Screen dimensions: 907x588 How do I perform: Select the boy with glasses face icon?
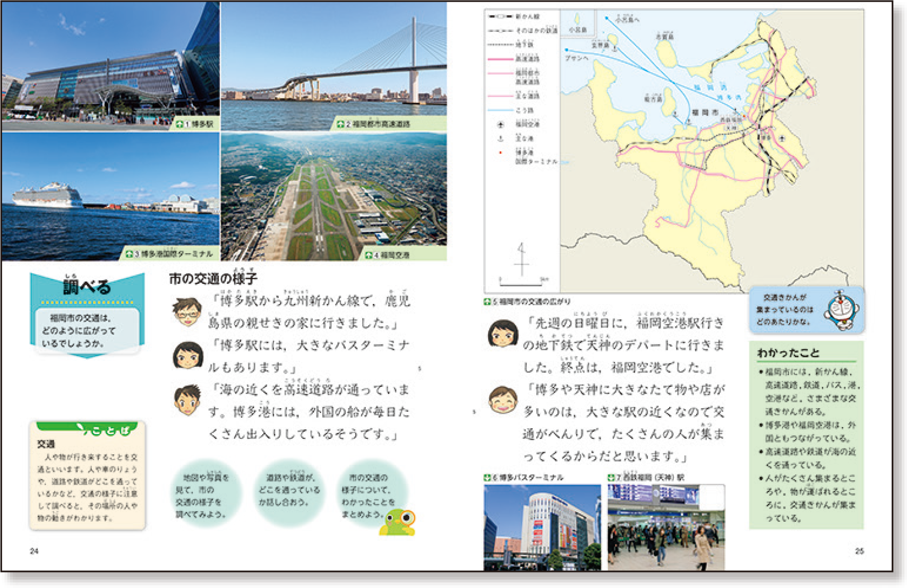click(187, 312)
